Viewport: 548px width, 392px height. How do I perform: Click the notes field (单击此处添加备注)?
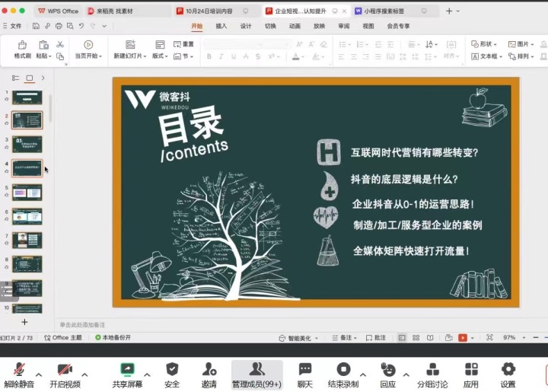(x=82, y=324)
